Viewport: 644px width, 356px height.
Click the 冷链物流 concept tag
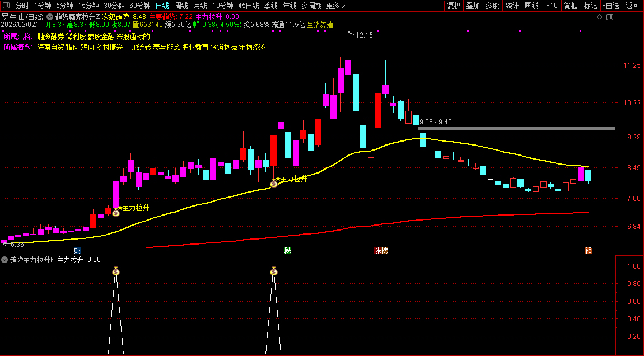224,47
